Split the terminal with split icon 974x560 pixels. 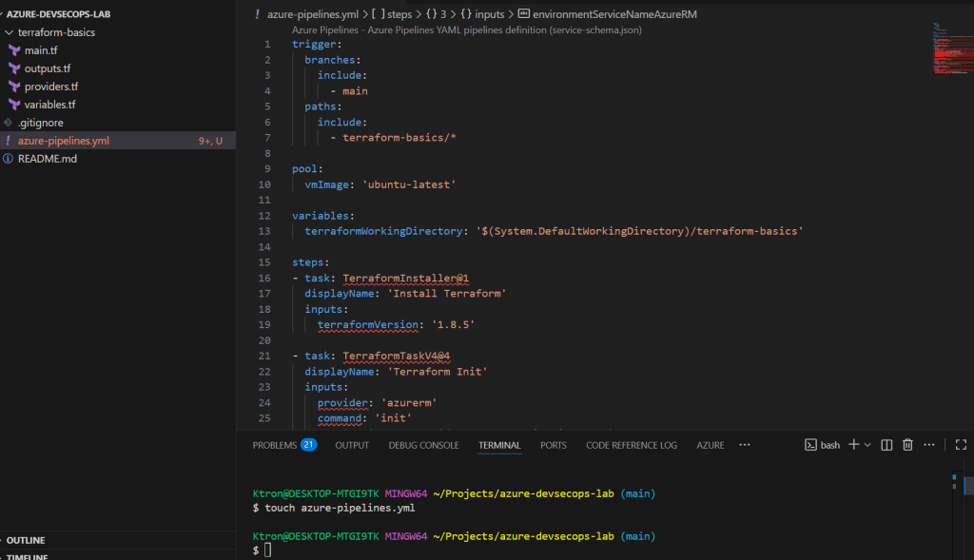886,445
